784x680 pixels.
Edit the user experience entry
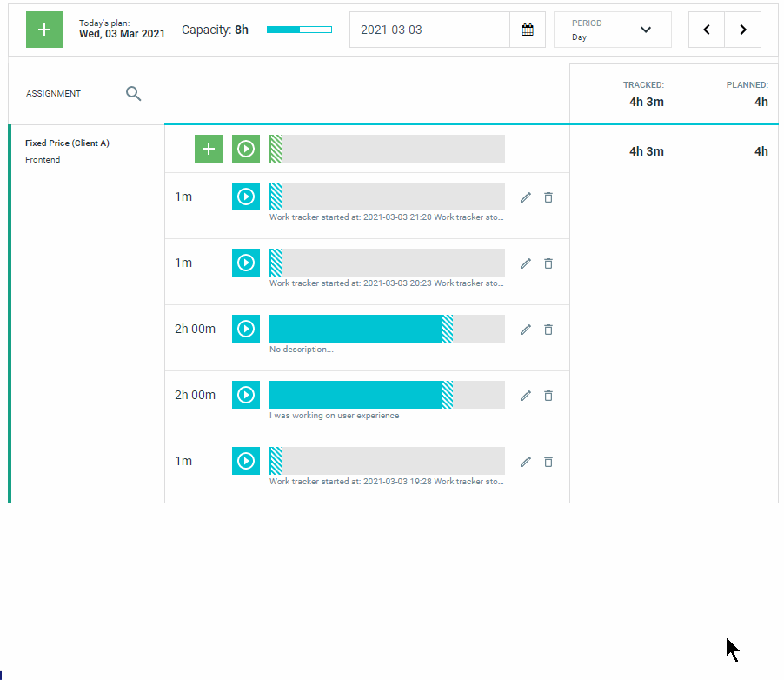tap(526, 396)
